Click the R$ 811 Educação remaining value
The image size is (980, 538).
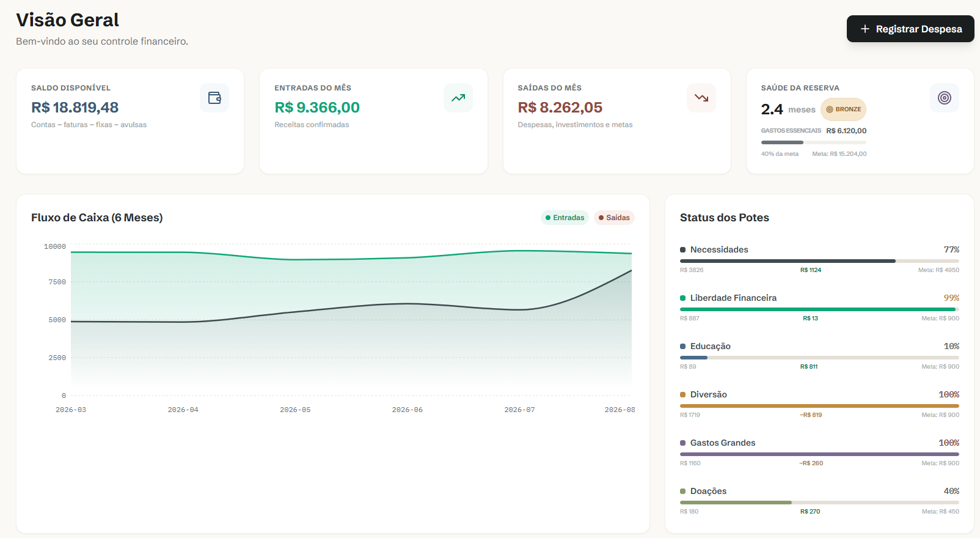point(809,367)
